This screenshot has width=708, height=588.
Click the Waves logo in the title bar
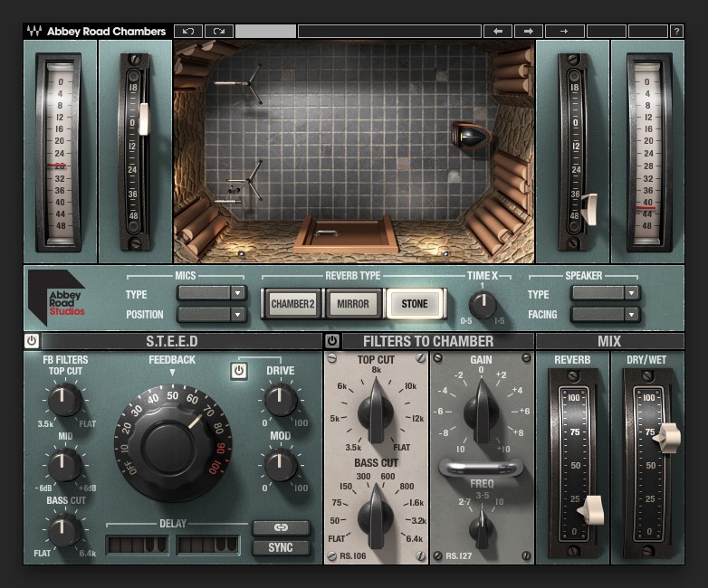(33, 31)
